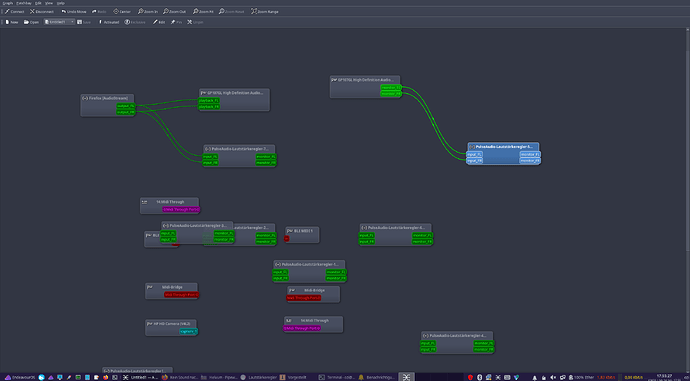Click purple Midi Through Port-0 on upper 14:Midi Through
Screen dimensions: 690x381
pyautogui.click(x=181, y=209)
